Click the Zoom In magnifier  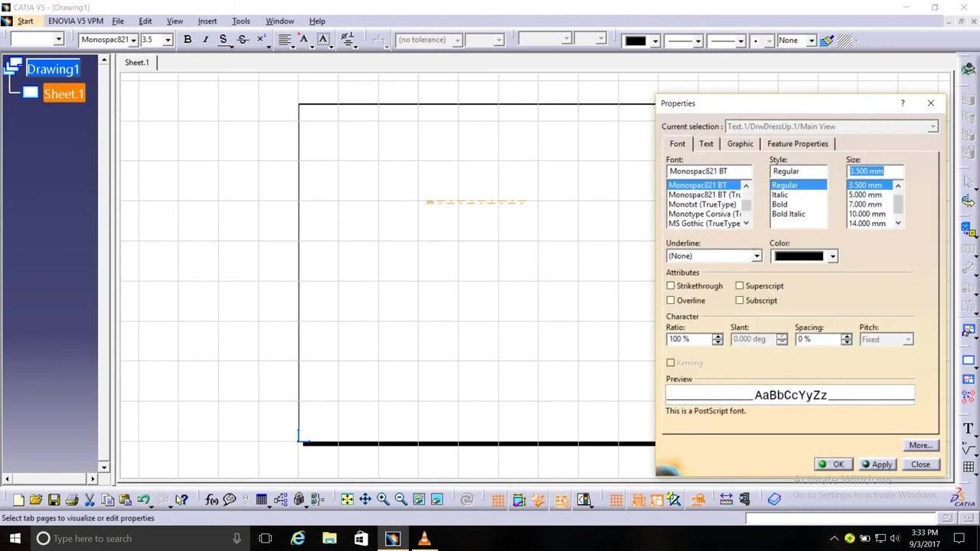pos(383,500)
